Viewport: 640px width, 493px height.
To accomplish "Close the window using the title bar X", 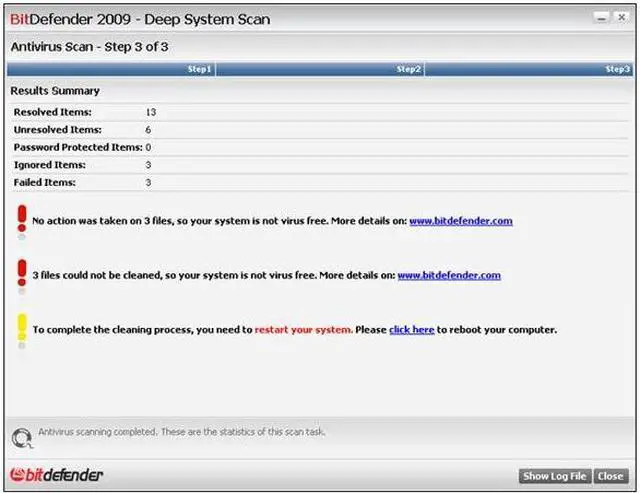I will point(622,19).
